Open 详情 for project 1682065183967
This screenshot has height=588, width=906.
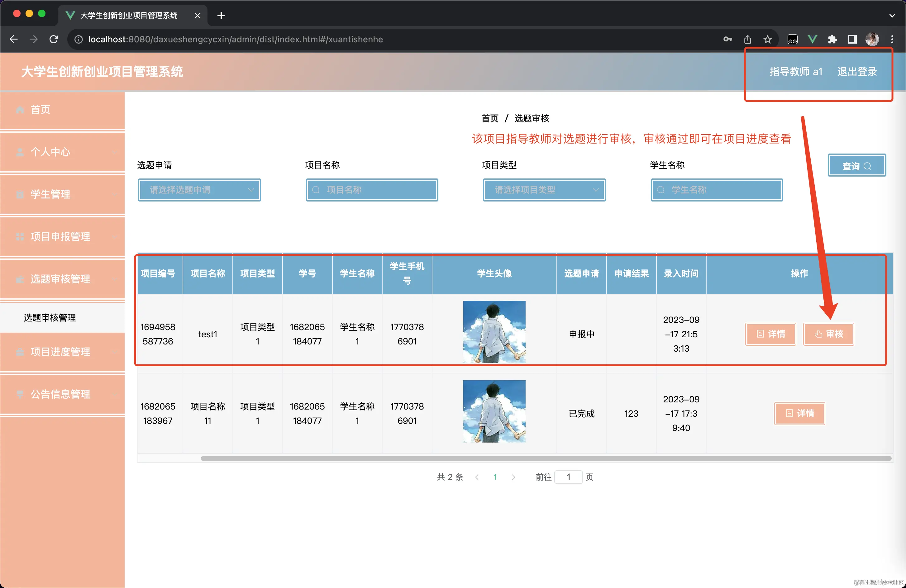tap(799, 413)
